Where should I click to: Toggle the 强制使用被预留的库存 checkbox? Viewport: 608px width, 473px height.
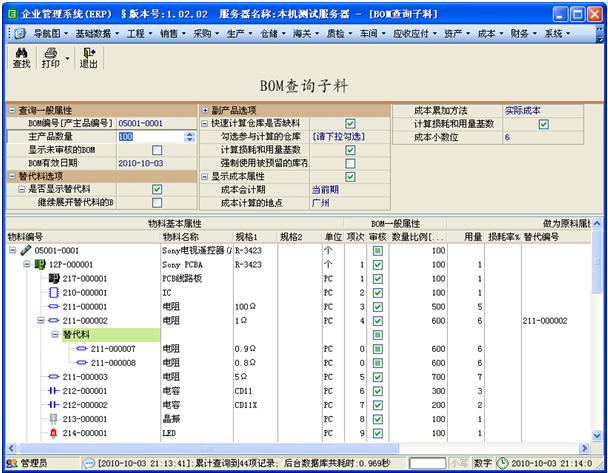[350, 163]
